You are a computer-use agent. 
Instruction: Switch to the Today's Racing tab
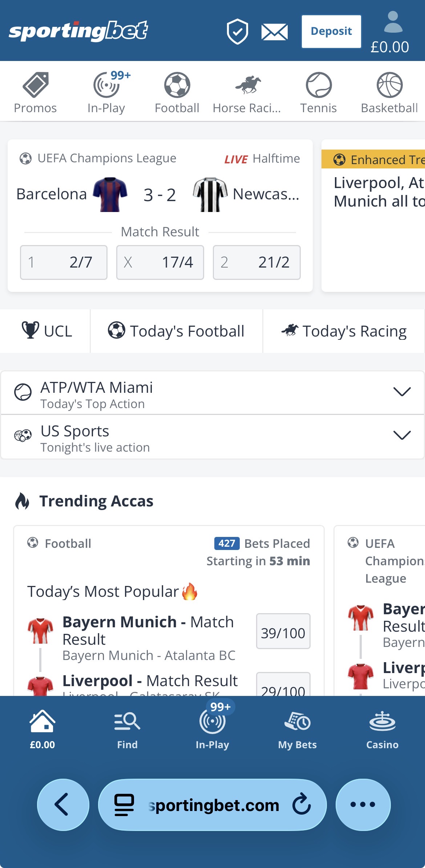344,331
